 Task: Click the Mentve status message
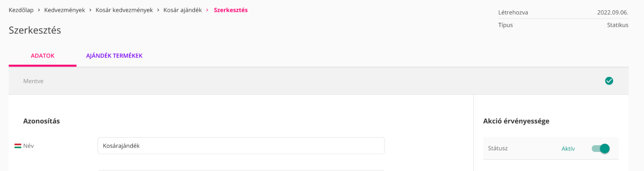33,81
